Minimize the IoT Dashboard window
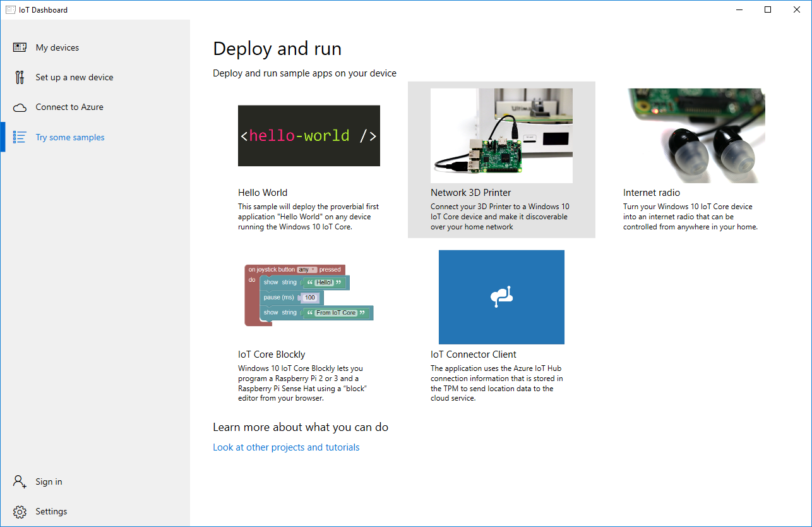Viewport: 812px width, 527px height. point(739,9)
